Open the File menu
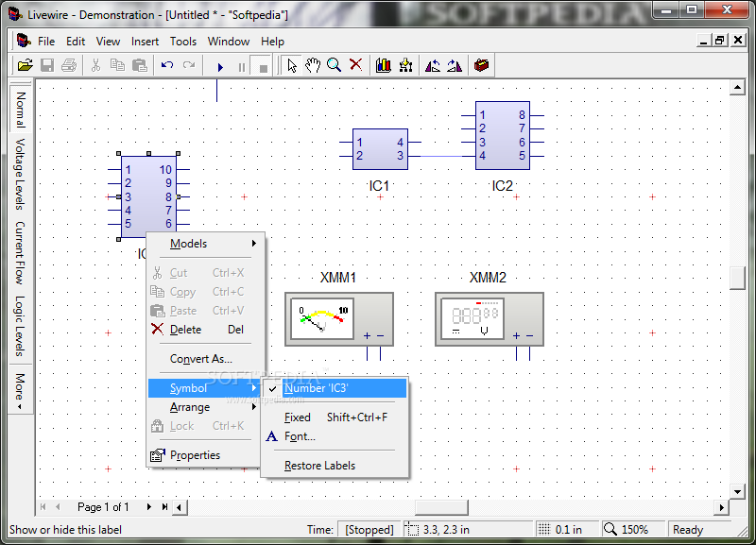The width and height of the screenshot is (756, 545). (46, 42)
